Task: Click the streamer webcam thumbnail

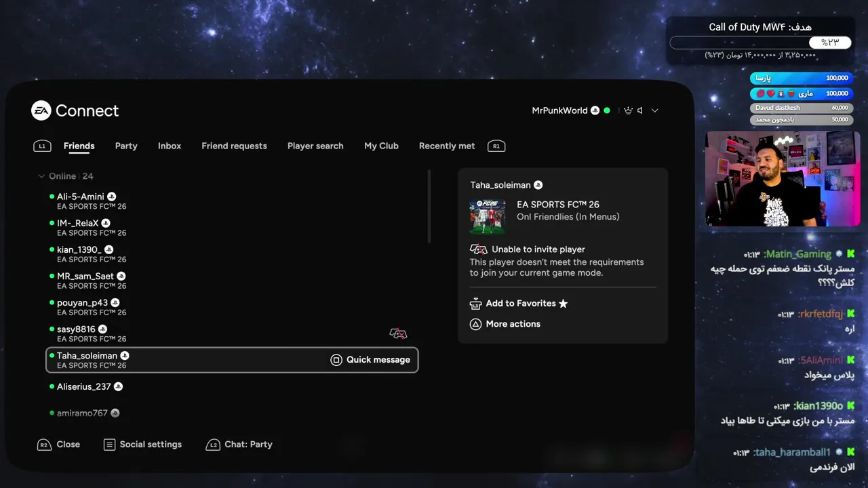Action: pos(783,178)
